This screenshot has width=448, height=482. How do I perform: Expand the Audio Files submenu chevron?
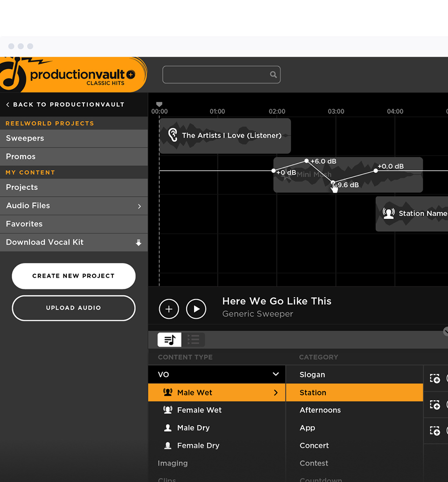pyautogui.click(x=139, y=206)
